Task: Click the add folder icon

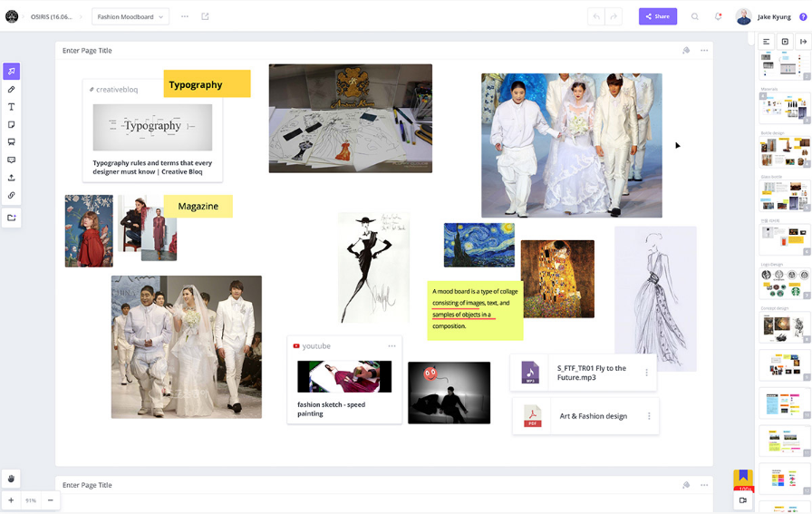Action: pos(12,218)
